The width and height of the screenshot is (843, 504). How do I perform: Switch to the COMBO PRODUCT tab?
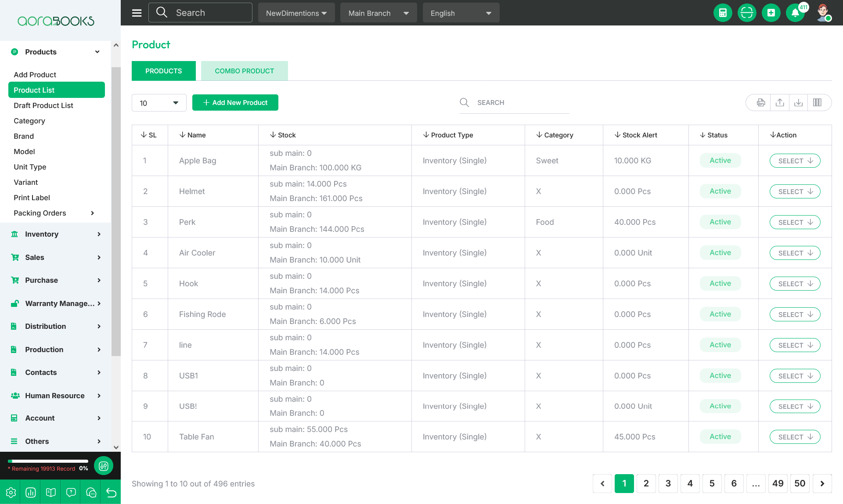click(244, 71)
